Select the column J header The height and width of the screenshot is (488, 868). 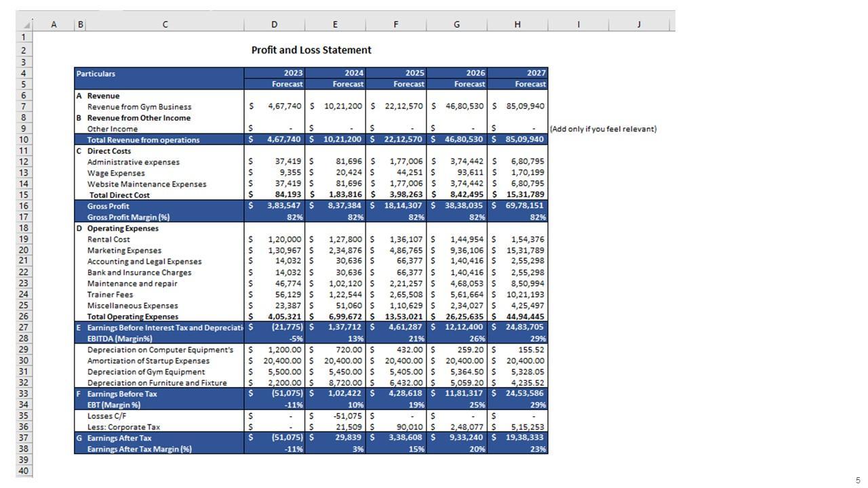(639, 24)
